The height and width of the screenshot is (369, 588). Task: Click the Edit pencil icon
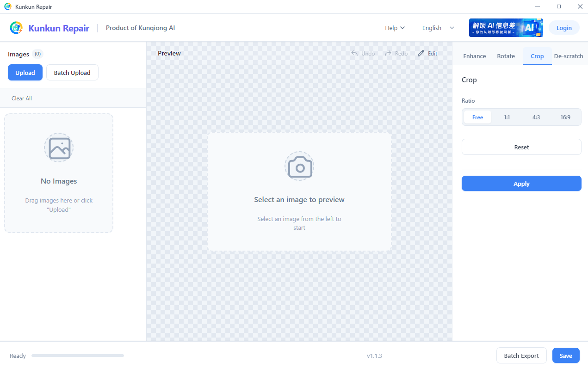point(421,53)
